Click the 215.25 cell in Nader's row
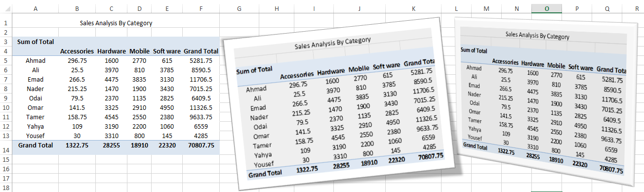This screenshot has width=644, height=192. pos(78,89)
